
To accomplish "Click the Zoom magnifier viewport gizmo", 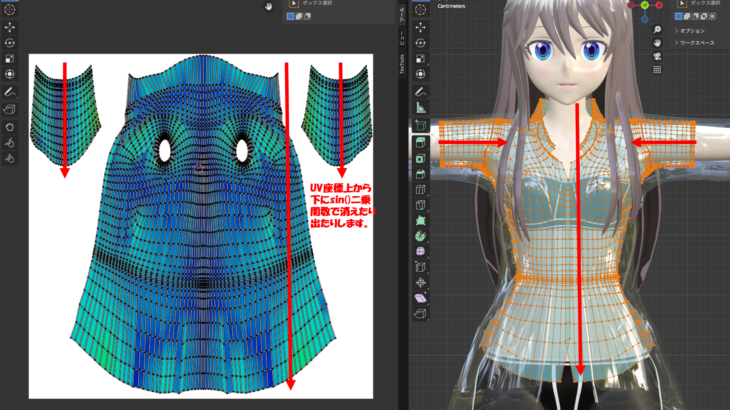I will pyautogui.click(x=658, y=28).
